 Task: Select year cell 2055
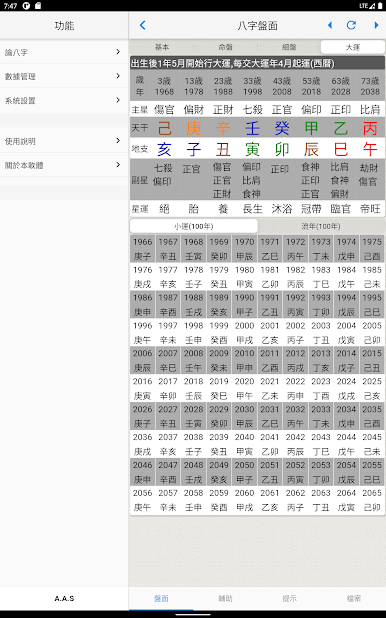pos(372,472)
